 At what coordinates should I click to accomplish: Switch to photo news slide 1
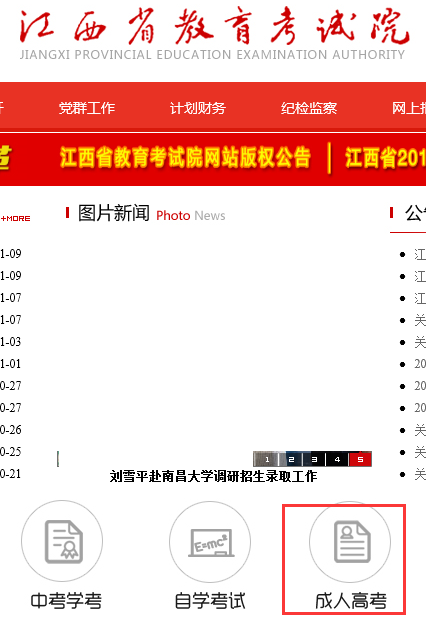267,459
